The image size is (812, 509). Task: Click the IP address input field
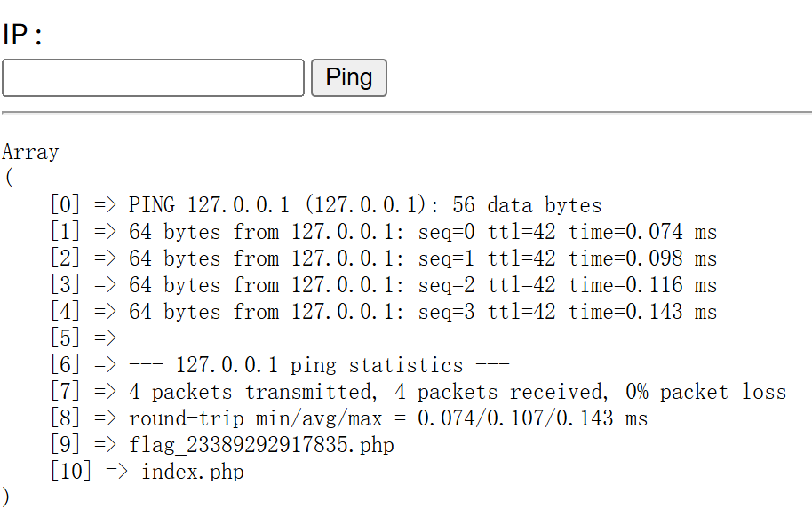153,77
